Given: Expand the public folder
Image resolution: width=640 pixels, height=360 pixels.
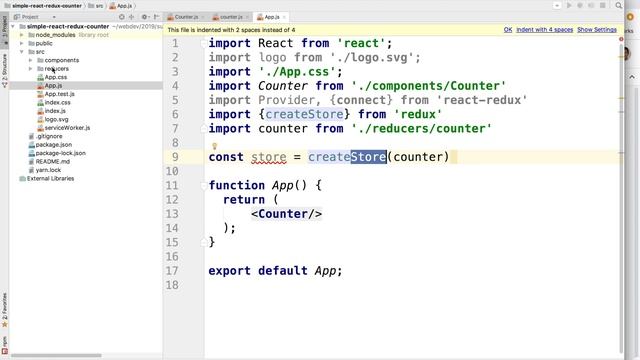Looking at the screenshot, I should pos(22,43).
